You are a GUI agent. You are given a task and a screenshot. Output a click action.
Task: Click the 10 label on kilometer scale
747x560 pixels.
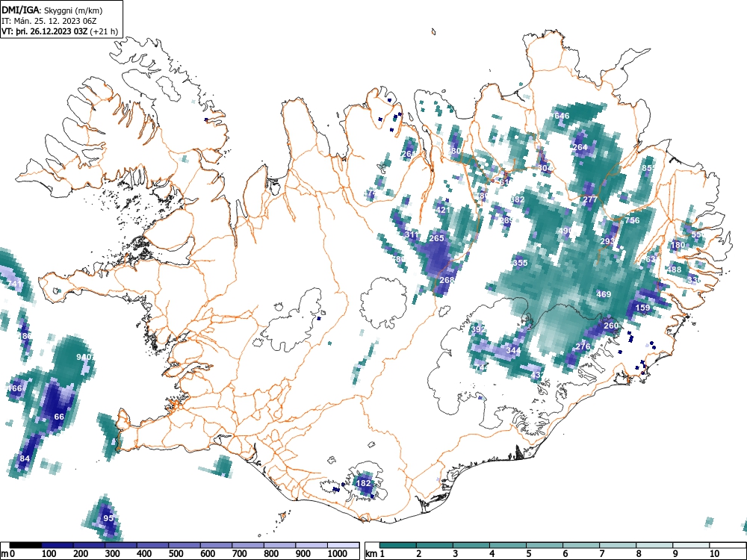click(713, 553)
